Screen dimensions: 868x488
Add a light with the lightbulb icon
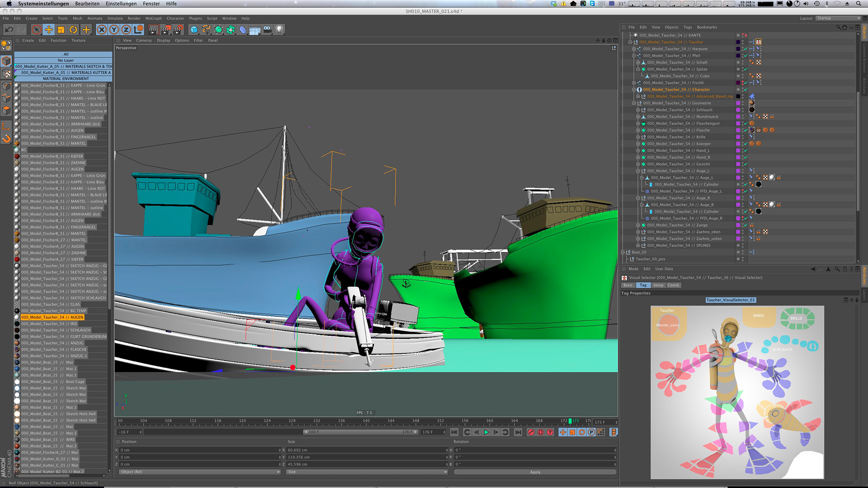pos(279,30)
